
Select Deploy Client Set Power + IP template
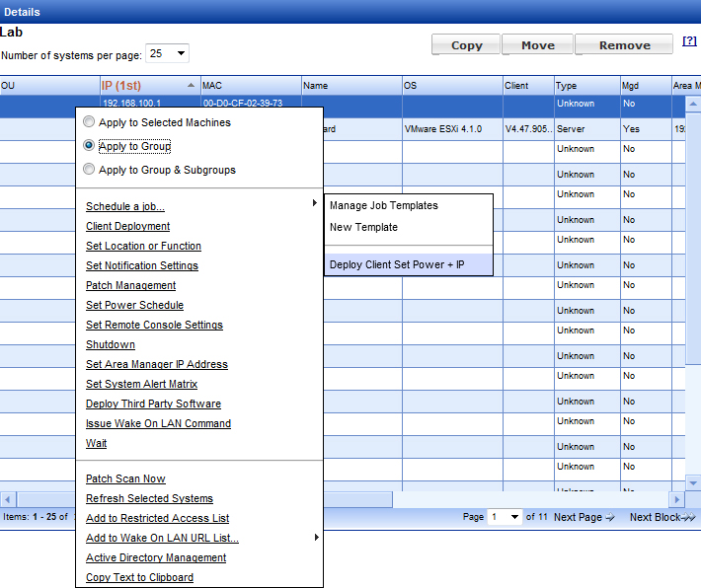coord(396,264)
